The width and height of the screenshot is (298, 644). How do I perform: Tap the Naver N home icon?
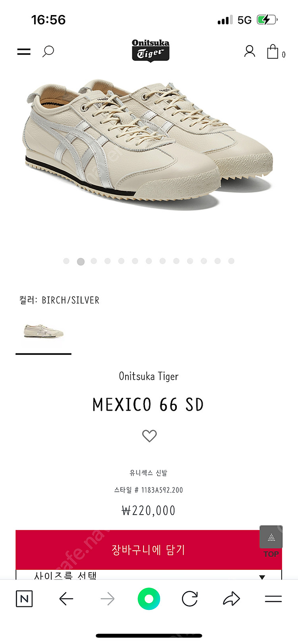pos(24,599)
